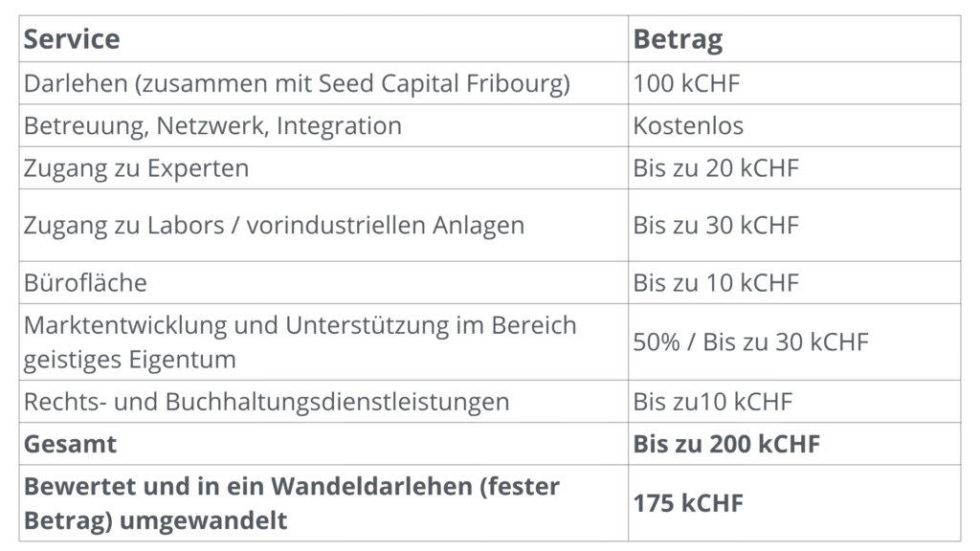This screenshot has height=551, width=980.
Task: Click the "Service" column header
Action: 72,39
